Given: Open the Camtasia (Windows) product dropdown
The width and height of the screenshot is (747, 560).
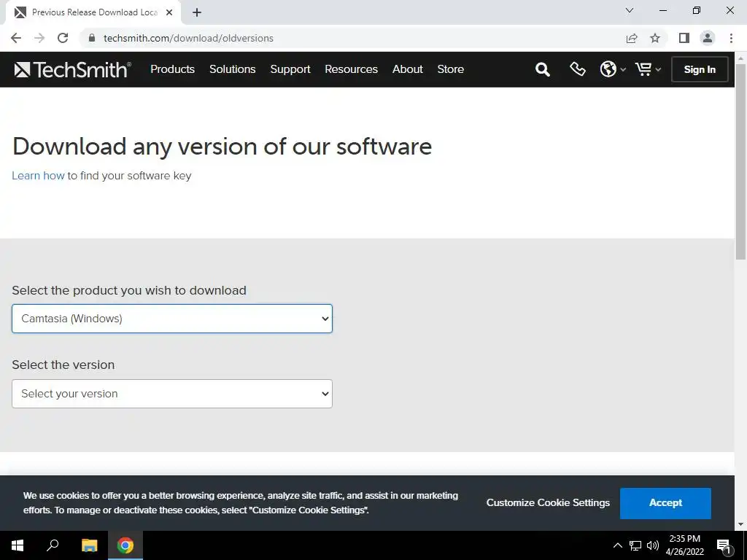Looking at the screenshot, I should point(172,319).
